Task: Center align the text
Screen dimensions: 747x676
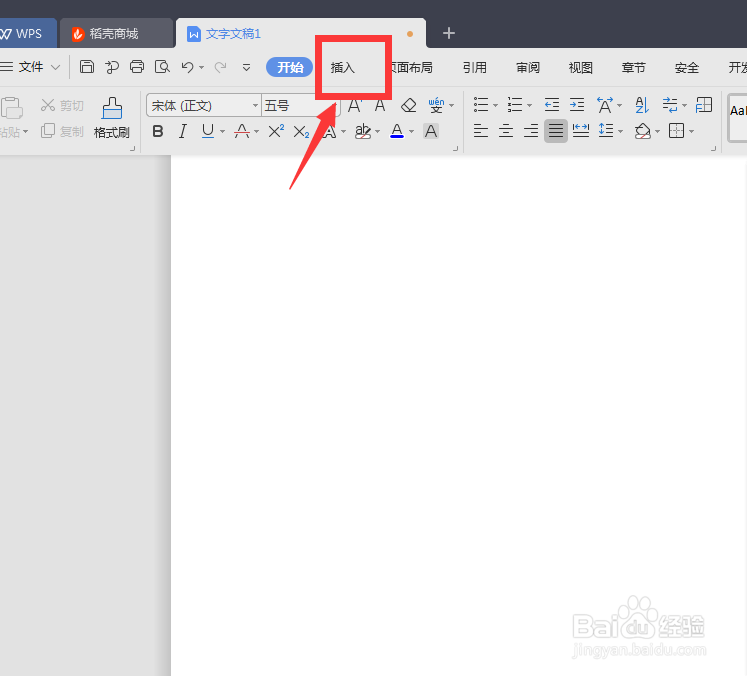Action: click(505, 131)
